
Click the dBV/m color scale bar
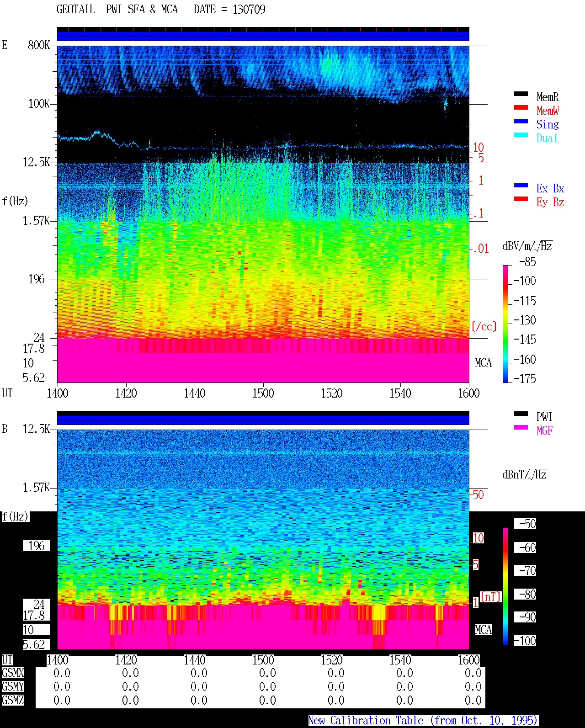click(505, 324)
